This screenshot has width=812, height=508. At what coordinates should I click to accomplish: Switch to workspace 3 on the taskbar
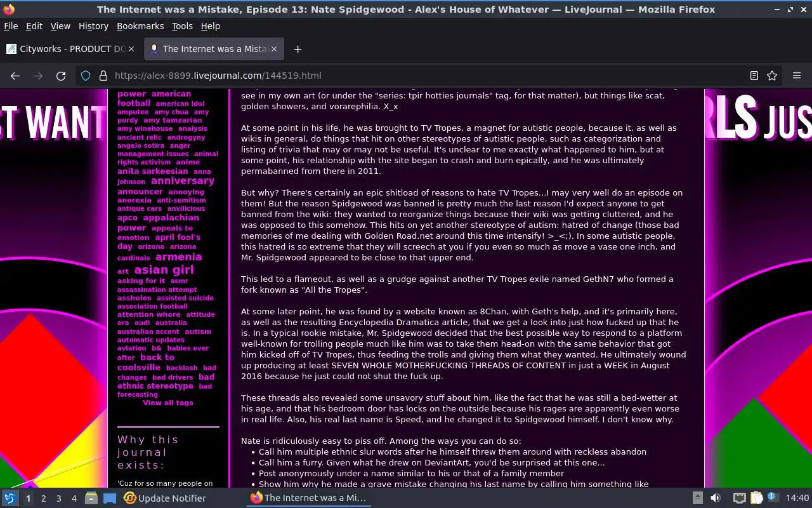58,498
